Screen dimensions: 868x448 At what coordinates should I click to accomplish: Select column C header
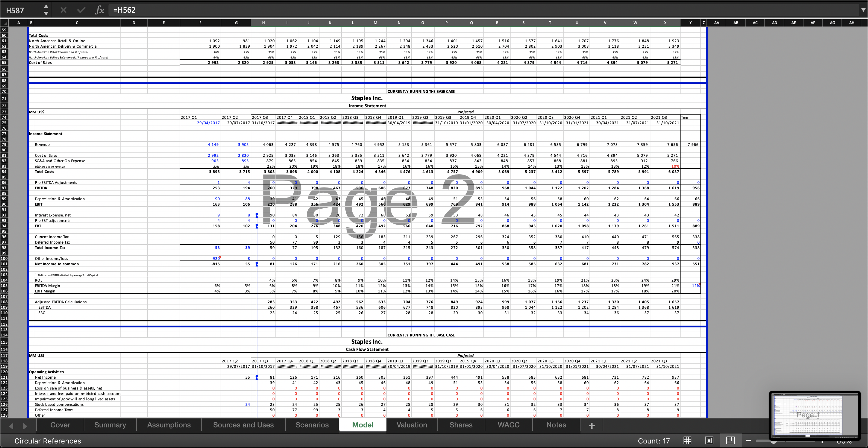(x=77, y=23)
